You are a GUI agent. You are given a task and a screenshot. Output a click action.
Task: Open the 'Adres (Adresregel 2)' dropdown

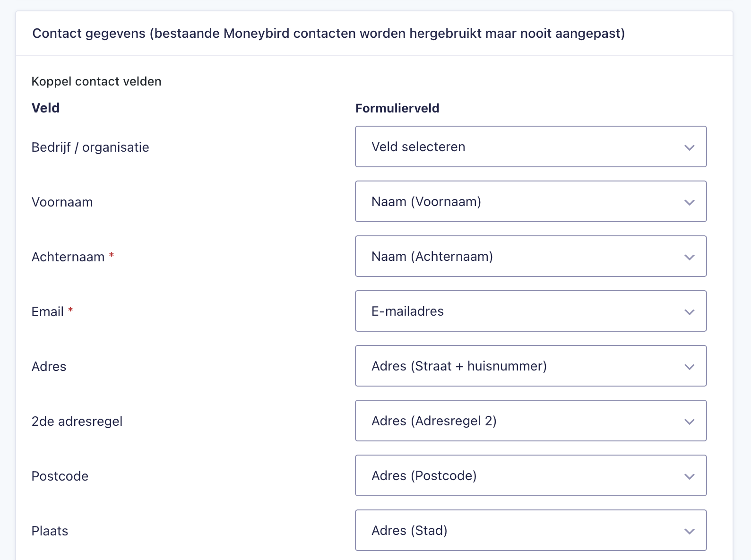click(530, 421)
